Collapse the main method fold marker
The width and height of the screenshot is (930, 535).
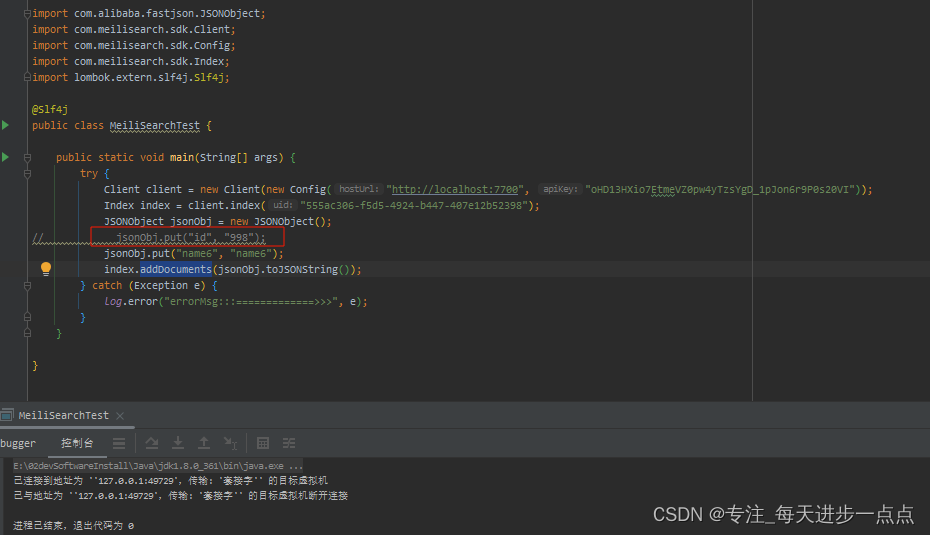coord(27,157)
